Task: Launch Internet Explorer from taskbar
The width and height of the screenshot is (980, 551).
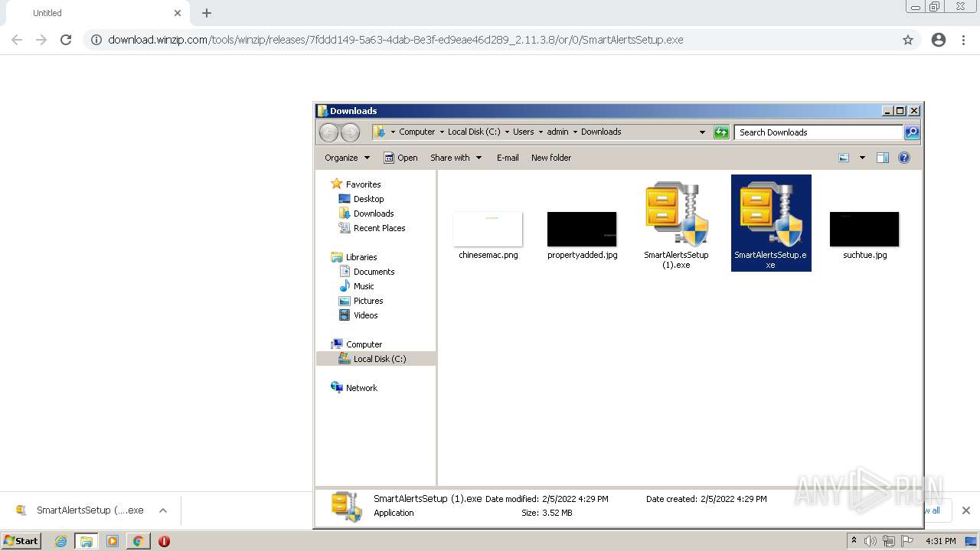Action: click(x=60, y=541)
